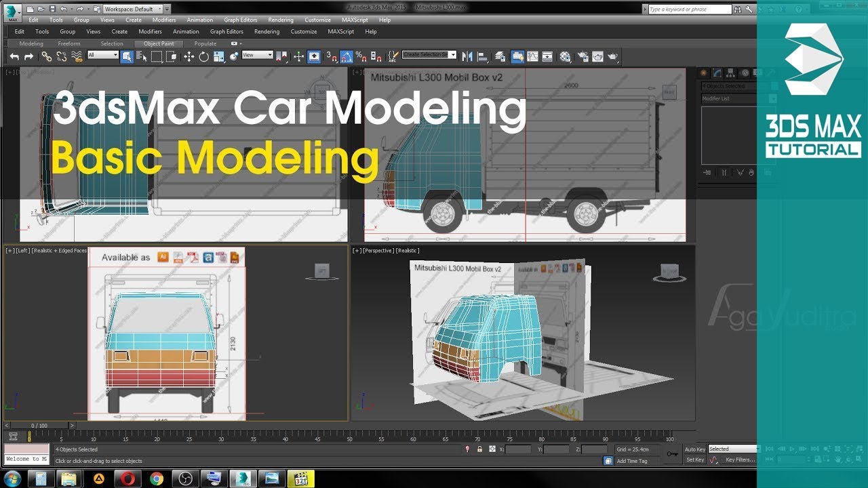868x488 pixels.
Task: Open the Render Setup dialog
Action: 582,57
